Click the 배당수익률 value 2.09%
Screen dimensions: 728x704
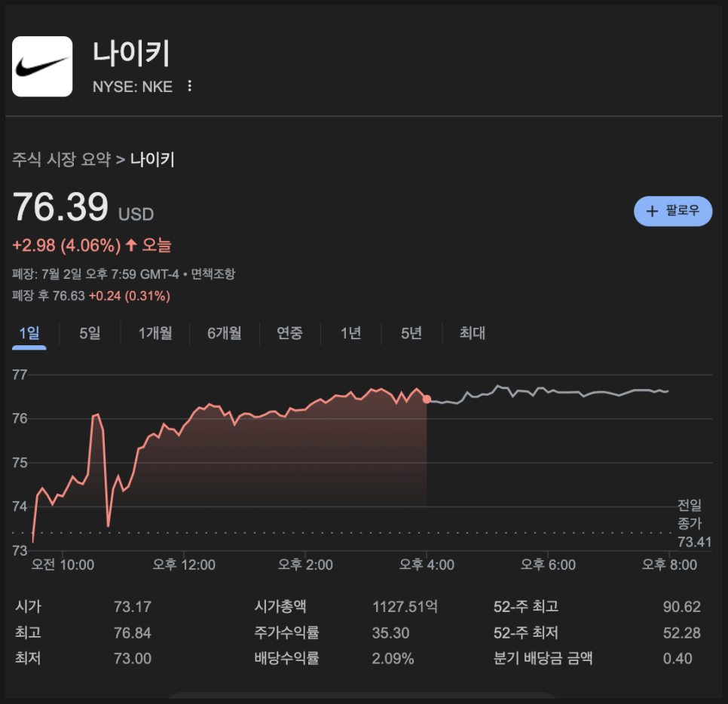point(393,659)
